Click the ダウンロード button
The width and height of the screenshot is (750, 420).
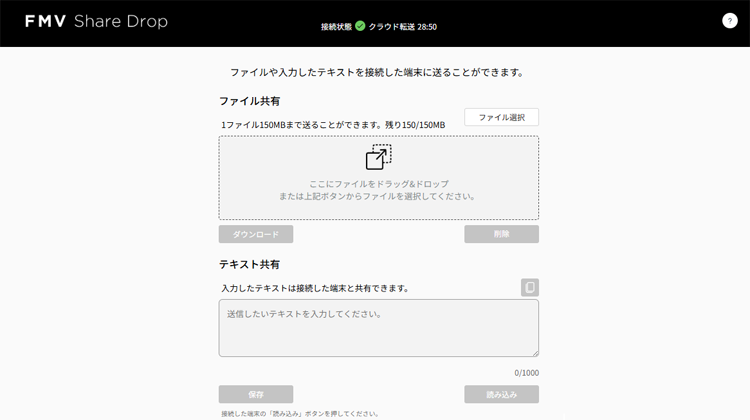[256, 234]
